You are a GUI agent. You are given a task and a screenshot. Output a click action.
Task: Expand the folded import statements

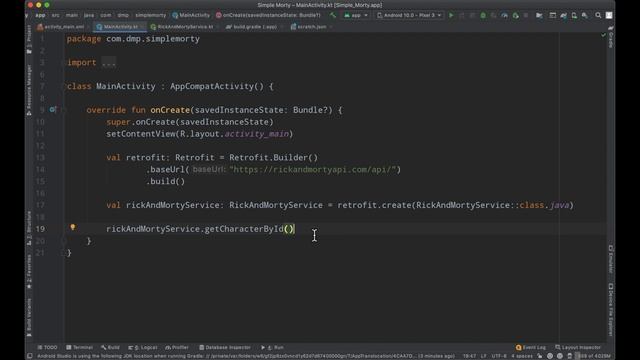pyautogui.click(x=109, y=62)
